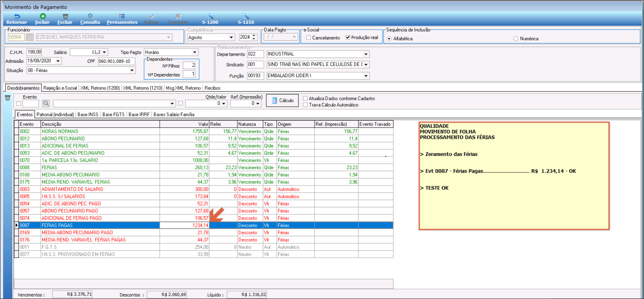Enable Atualiza Dados conforme Cadastro checkbox

(x=305, y=98)
